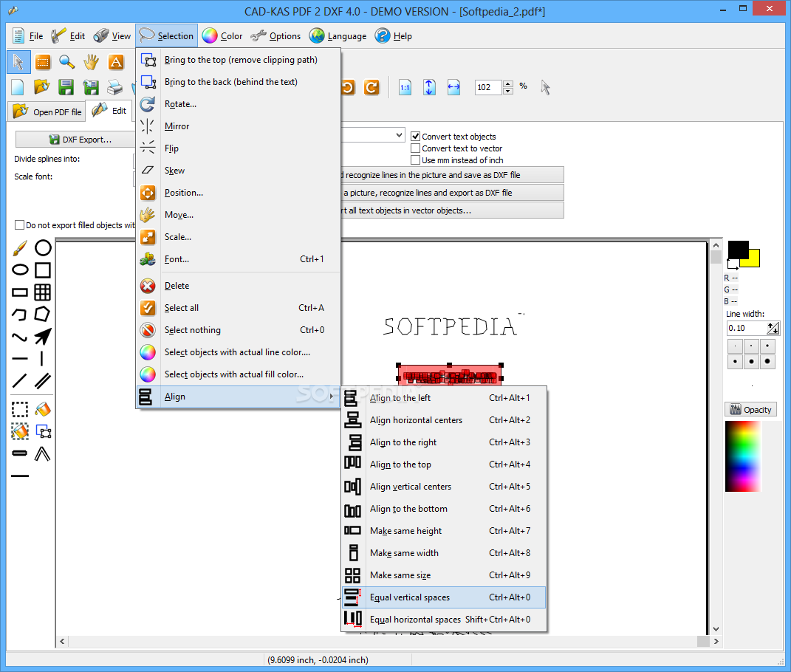Click recognize lines and save as DXF

[453, 175]
